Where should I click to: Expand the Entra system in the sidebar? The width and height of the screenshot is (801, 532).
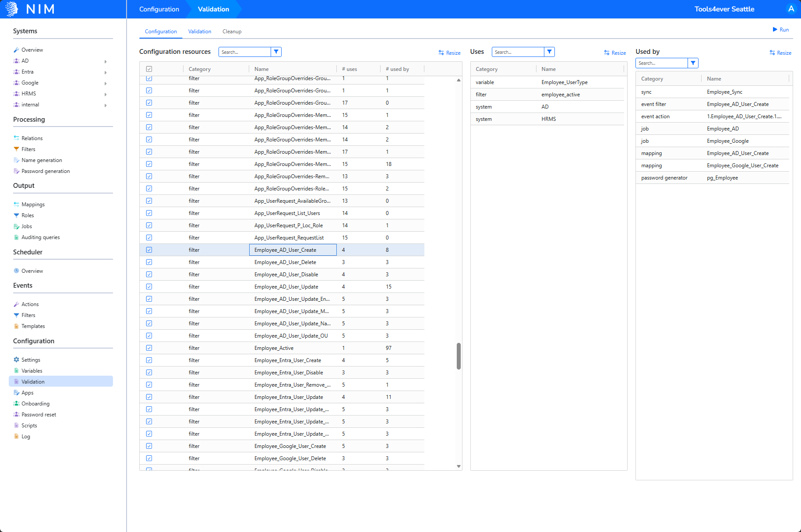[106, 72]
